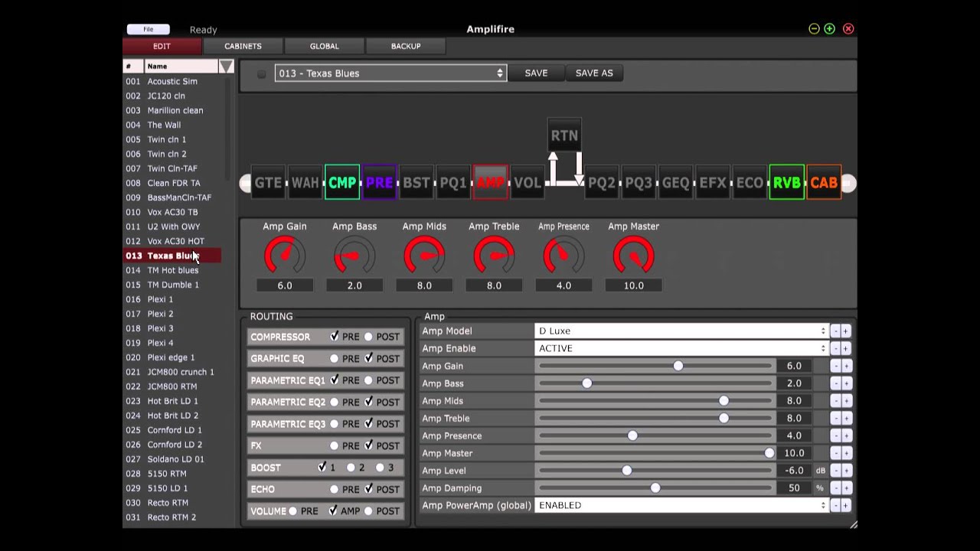
Task: Select the CAB cabinet block
Action: tap(824, 183)
